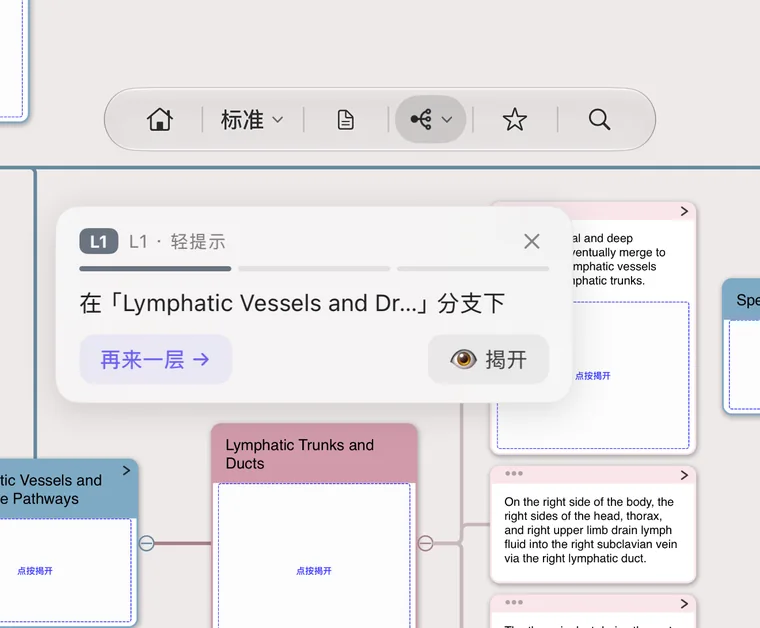760x628 pixels.
Task: Select the Lymphatic Trunks and Ducts node header
Action: 314,454
